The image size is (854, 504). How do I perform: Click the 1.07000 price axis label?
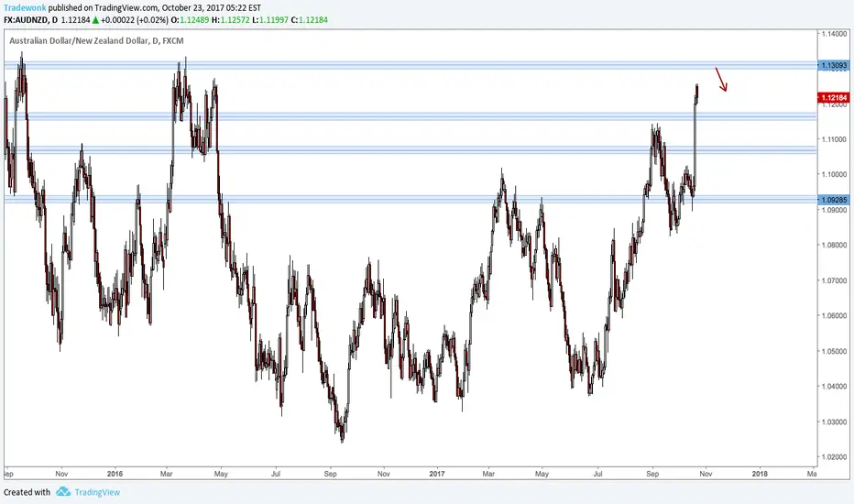pos(835,280)
